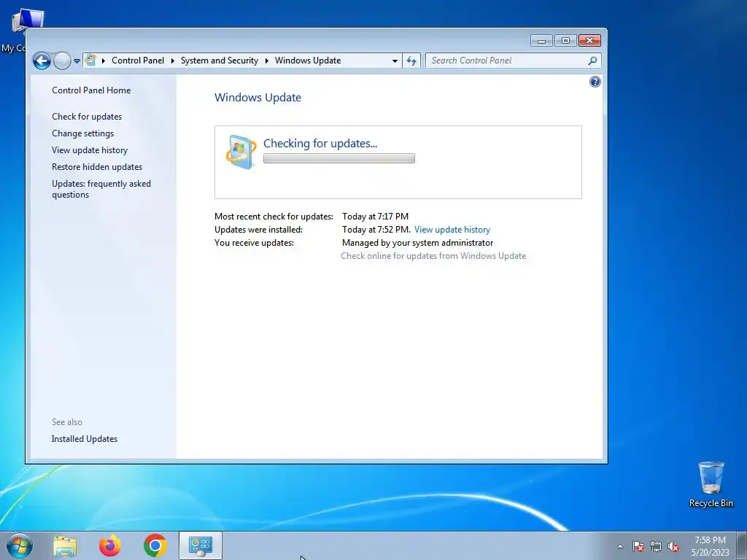Screen dimensions: 747x560
Task: Click Managed by your system administrator text
Action: (x=417, y=243)
